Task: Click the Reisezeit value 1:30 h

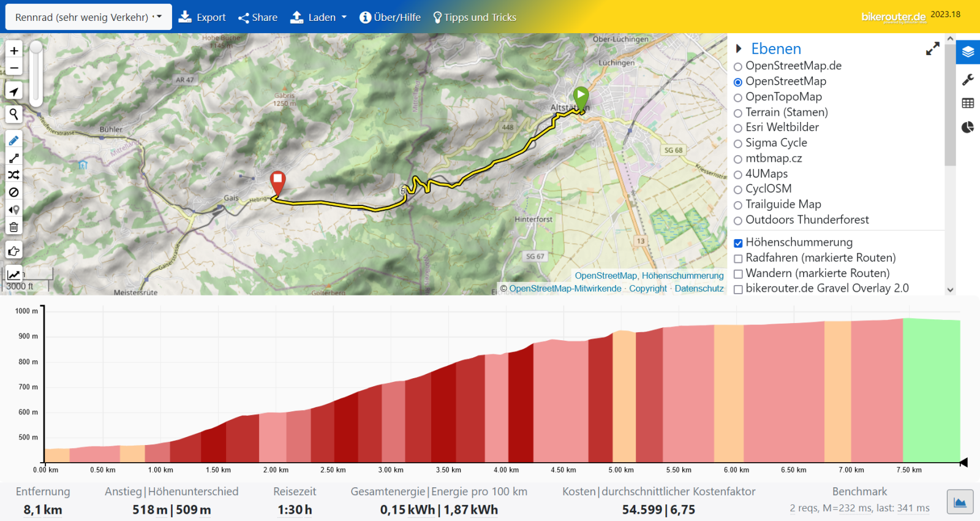Action: (295, 510)
